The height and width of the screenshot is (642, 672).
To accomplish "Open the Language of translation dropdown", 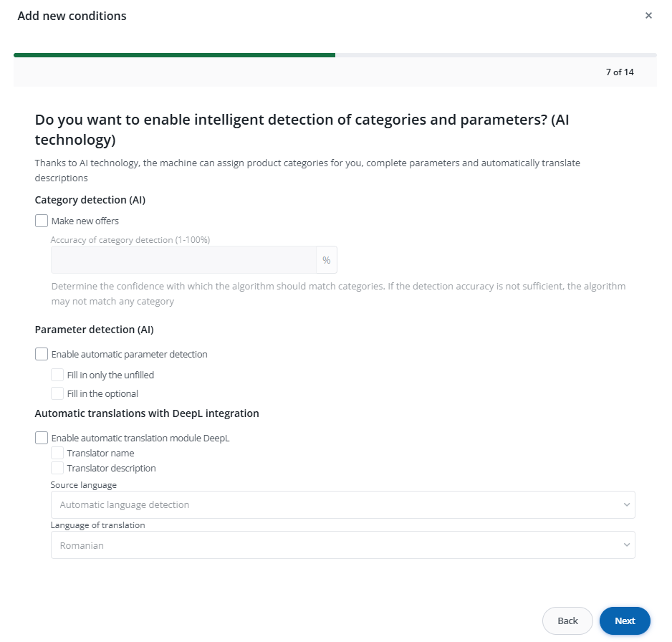I will click(342, 545).
